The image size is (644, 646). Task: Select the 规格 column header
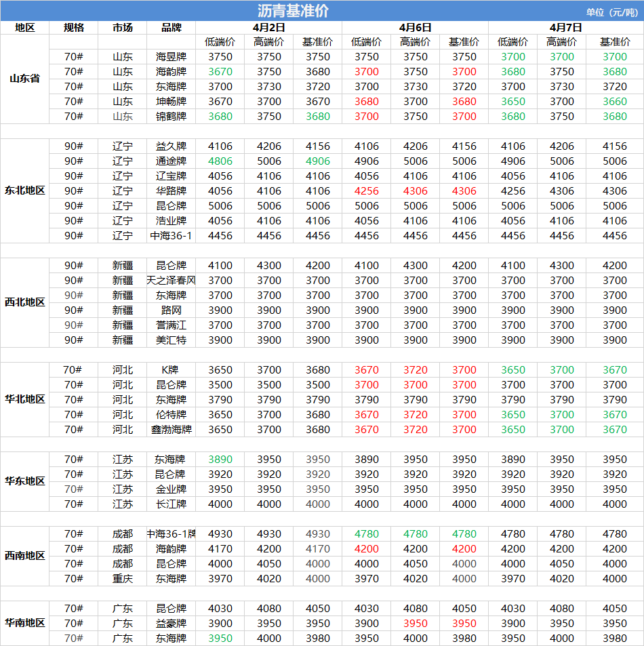click(x=74, y=27)
